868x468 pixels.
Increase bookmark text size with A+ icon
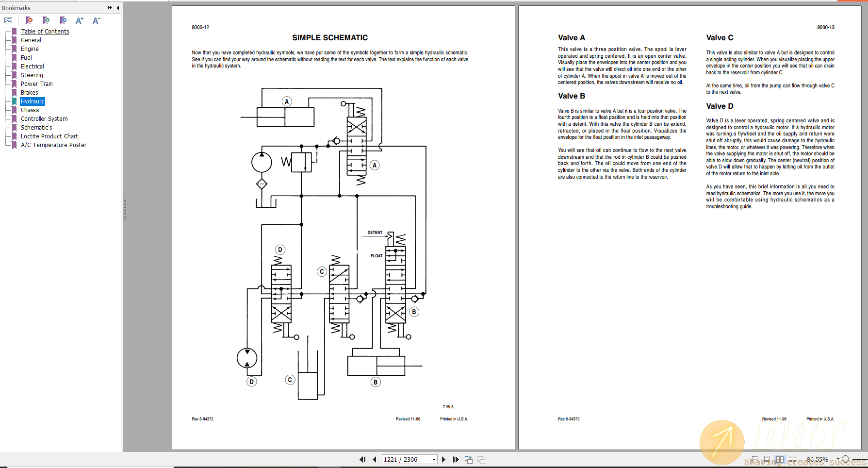point(79,20)
